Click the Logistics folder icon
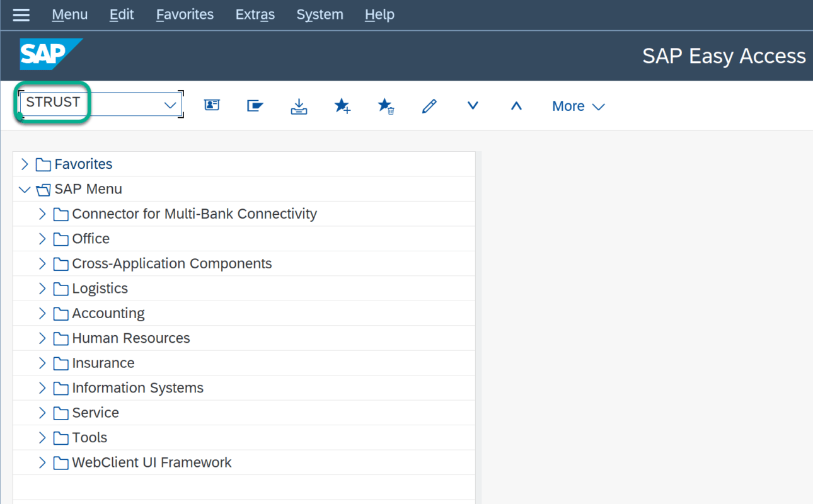This screenshot has width=813, height=504. [x=61, y=289]
